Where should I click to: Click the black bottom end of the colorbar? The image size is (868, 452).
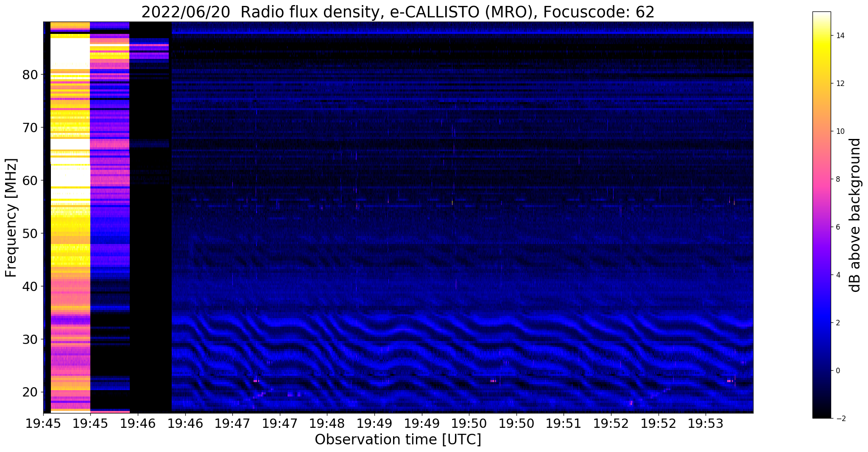click(821, 416)
